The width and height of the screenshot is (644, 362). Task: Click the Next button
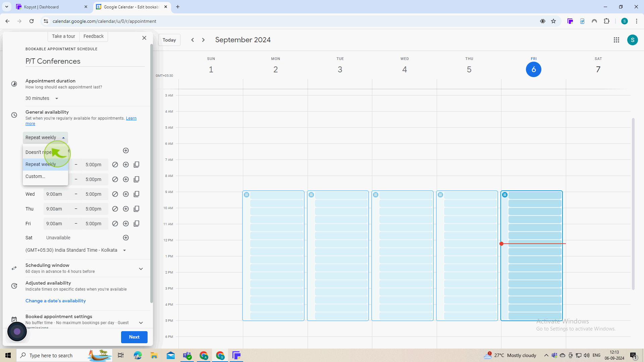134,337
